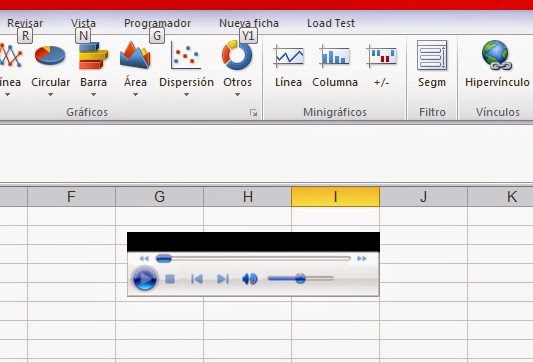The image size is (533, 362).
Task: Select the Línea line chart icon in Gráficos
Action: pos(10,55)
